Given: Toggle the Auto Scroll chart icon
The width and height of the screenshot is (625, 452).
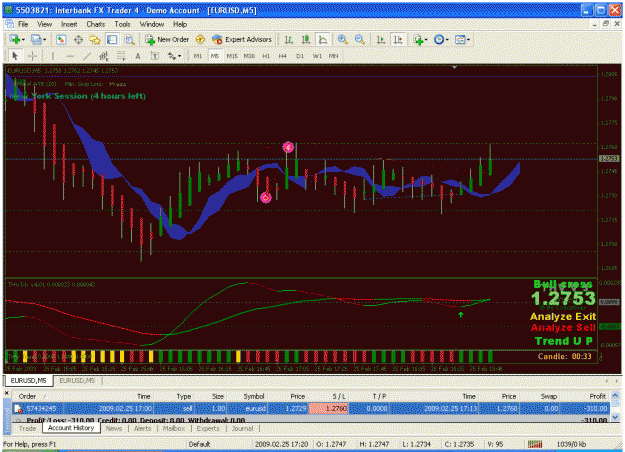Looking at the screenshot, I should pyautogui.click(x=381, y=39).
